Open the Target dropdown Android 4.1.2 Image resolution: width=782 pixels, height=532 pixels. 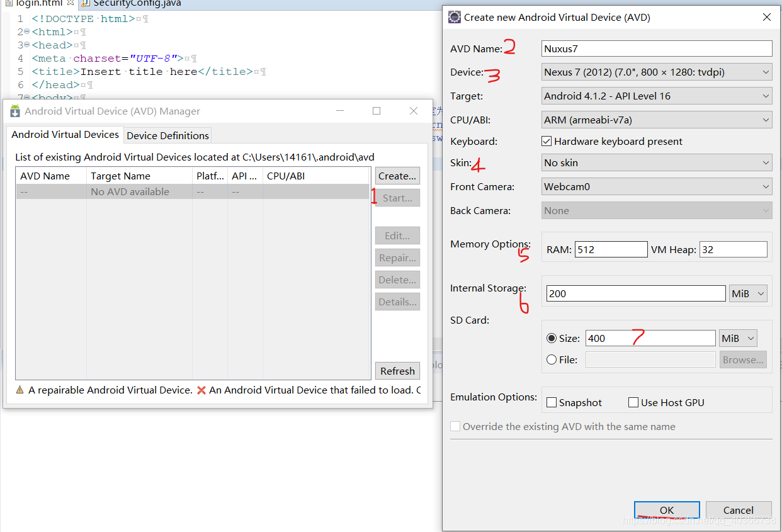pos(657,96)
